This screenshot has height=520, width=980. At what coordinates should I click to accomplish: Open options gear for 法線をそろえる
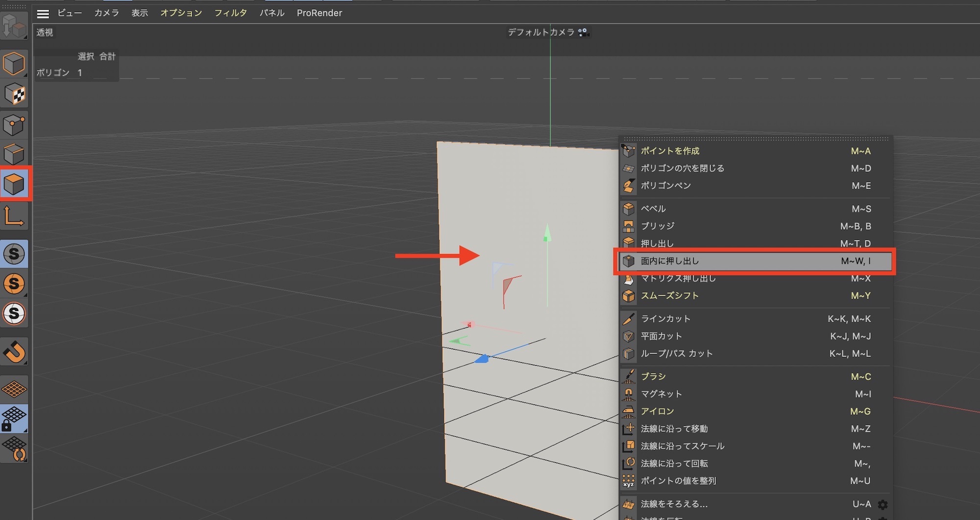coord(882,504)
